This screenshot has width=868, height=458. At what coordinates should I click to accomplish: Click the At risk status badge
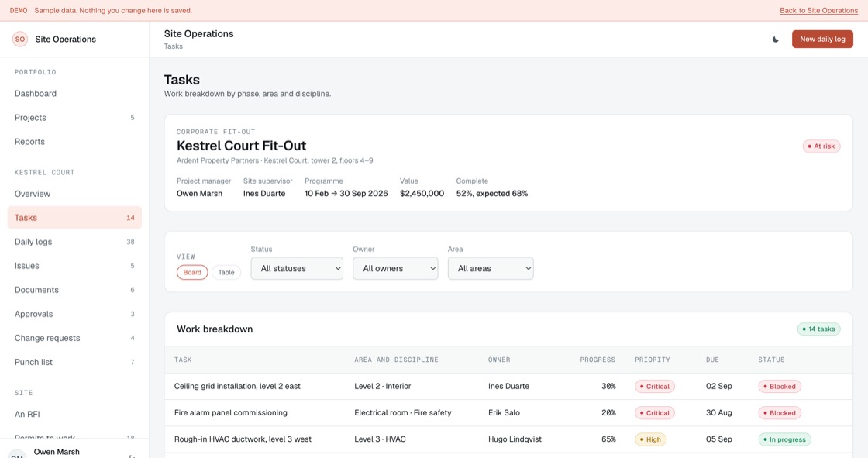(821, 146)
